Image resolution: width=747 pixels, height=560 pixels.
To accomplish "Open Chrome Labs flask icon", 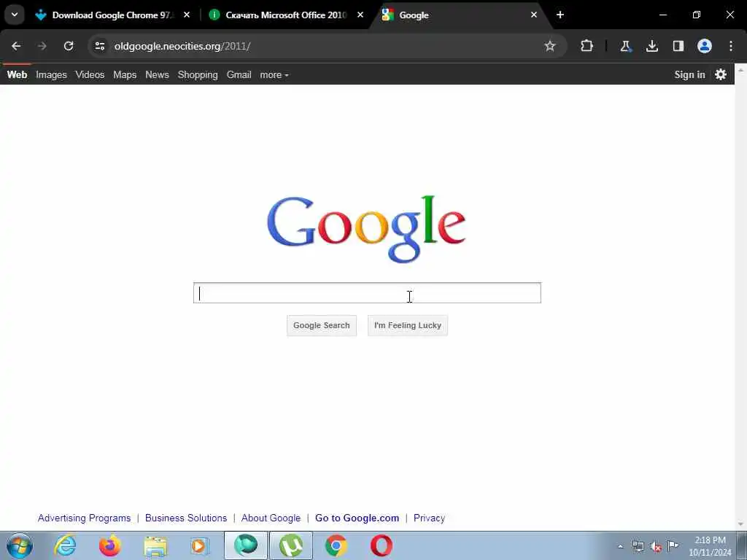I will point(625,46).
